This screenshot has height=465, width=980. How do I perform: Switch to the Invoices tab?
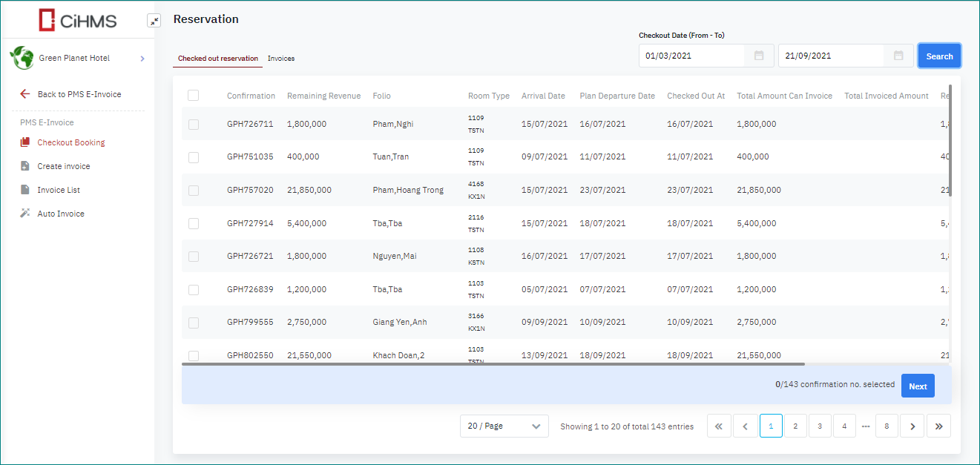(x=281, y=59)
